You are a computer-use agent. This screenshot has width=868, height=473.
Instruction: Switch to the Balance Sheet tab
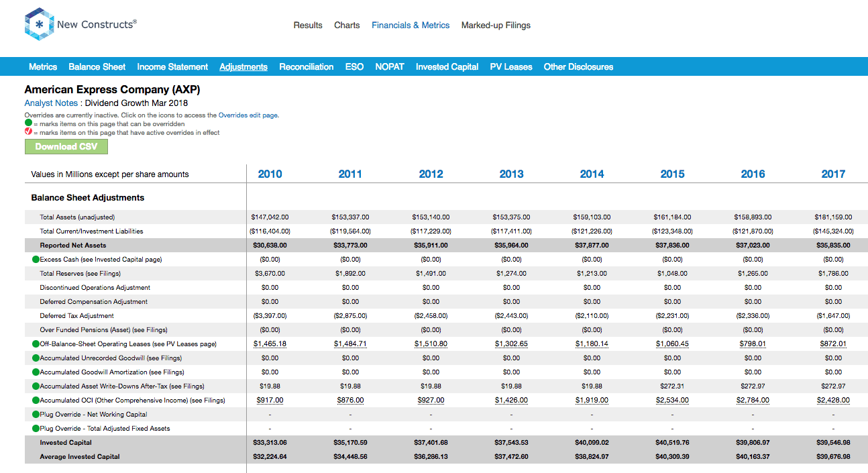[97, 67]
